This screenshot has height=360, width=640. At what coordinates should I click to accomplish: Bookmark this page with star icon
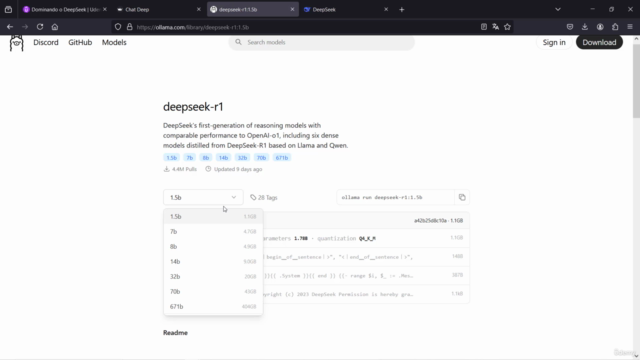(507, 27)
